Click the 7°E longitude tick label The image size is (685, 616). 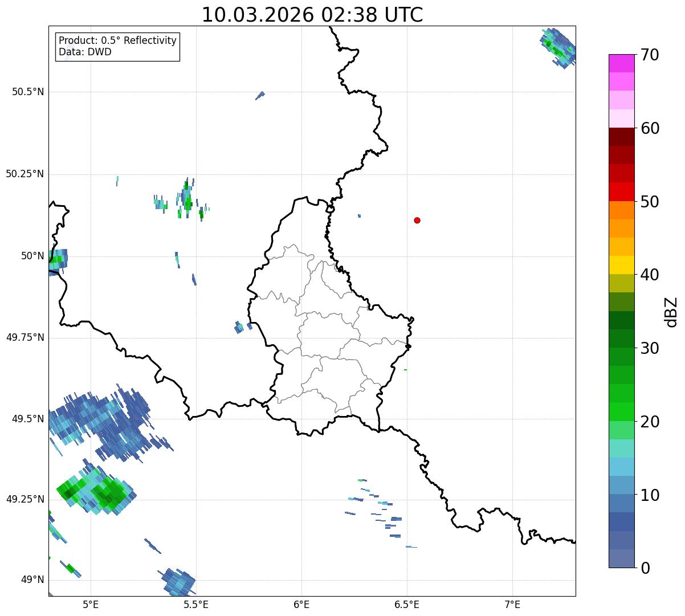coord(512,604)
